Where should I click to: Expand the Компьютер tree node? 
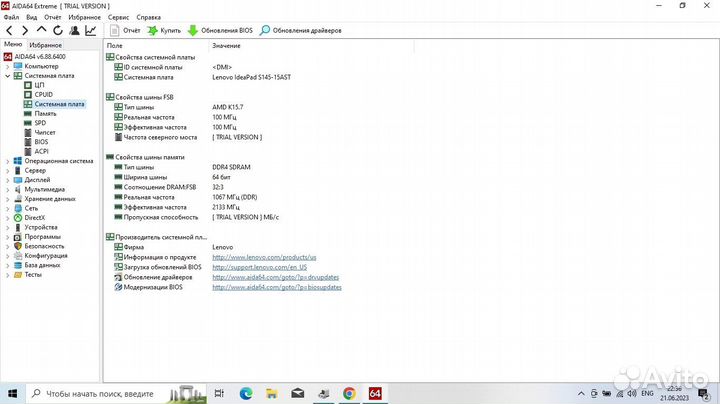[x=7, y=67]
